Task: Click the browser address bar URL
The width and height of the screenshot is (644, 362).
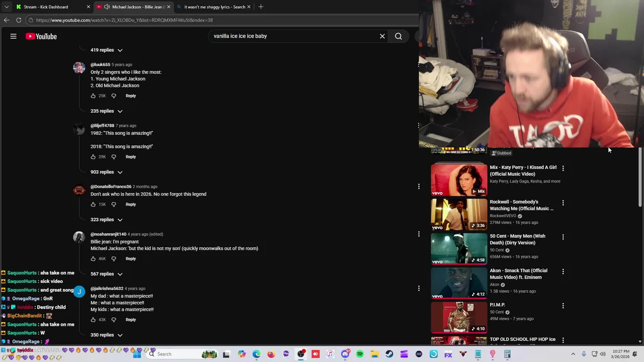Action: (x=124, y=20)
